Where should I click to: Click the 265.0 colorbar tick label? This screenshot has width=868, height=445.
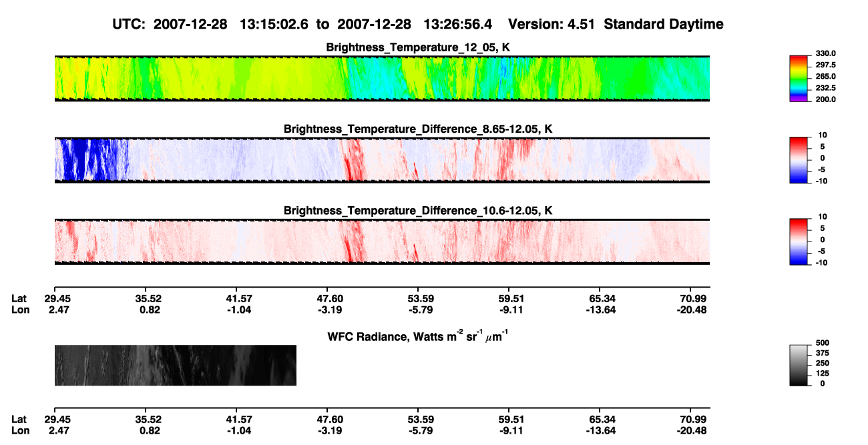(827, 76)
